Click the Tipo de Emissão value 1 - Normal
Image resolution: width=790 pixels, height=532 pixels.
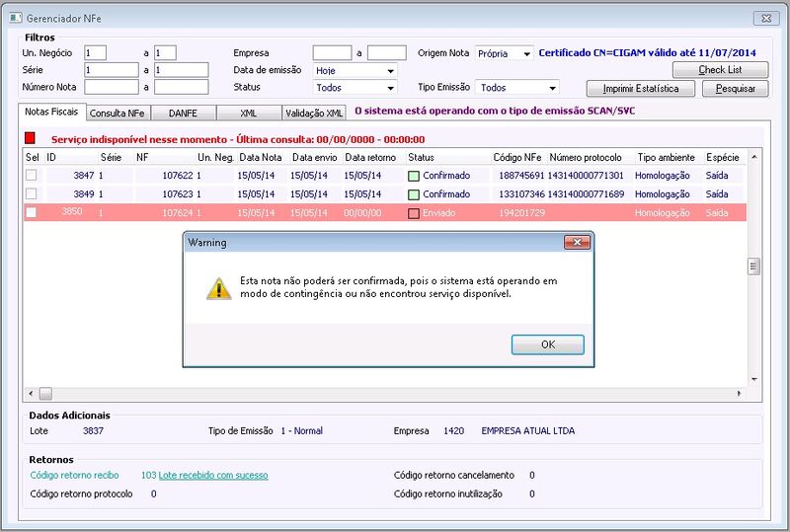tap(302, 430)
